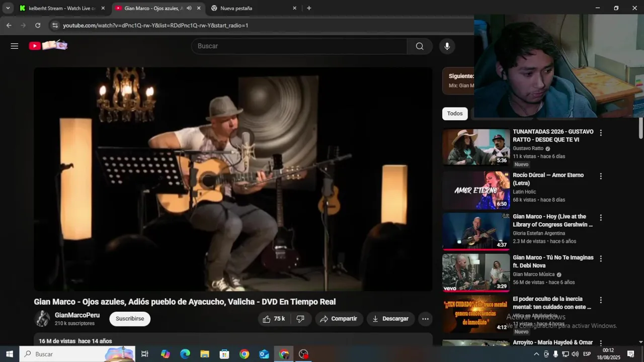Open Rocío Dúrcal — Amor Eterno (Letra) title

tap(548, 179)
